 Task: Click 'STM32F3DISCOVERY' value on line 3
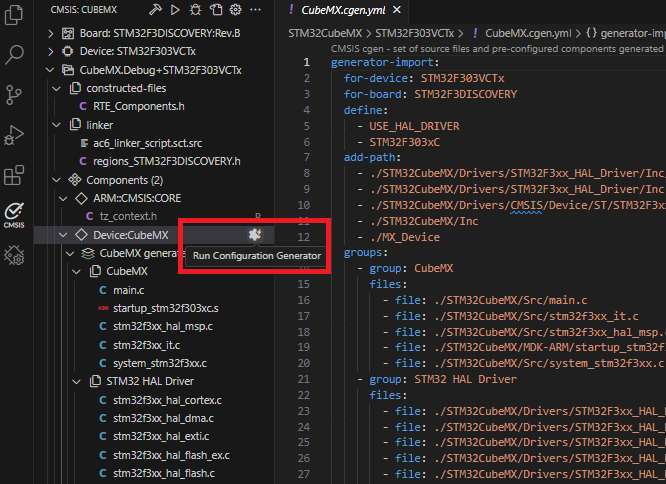tap(466, 94)
